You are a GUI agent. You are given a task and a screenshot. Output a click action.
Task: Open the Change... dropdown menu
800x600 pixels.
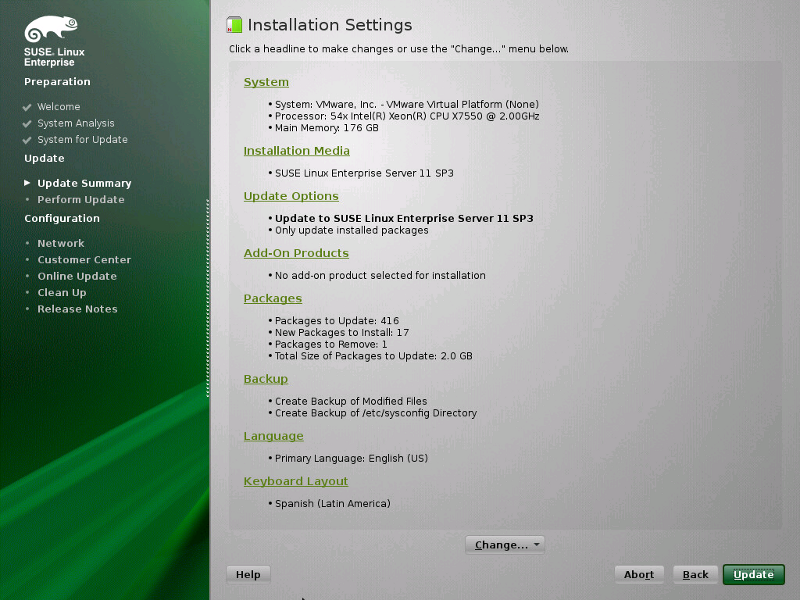505,544
